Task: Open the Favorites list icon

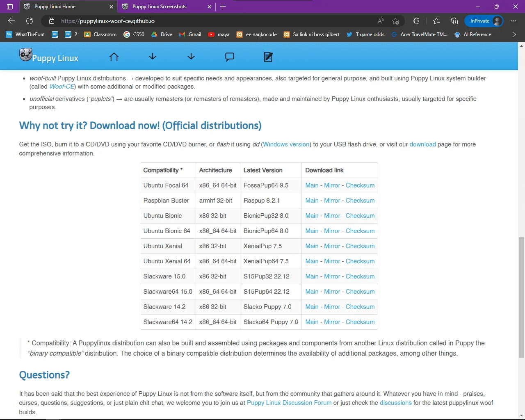Action: tap(436, 21)
